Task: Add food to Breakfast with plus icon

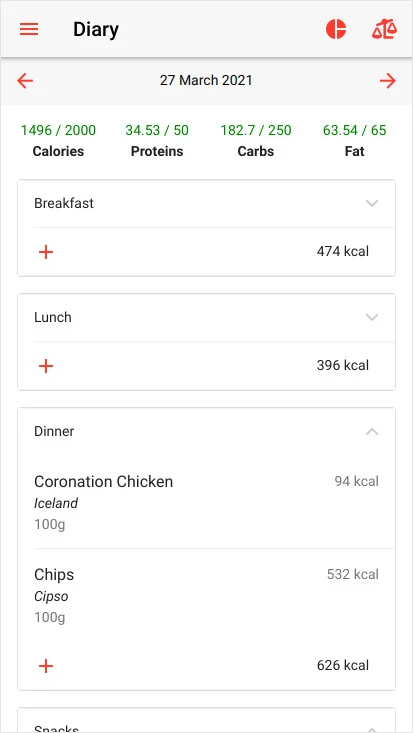Action: pos(46,252)
